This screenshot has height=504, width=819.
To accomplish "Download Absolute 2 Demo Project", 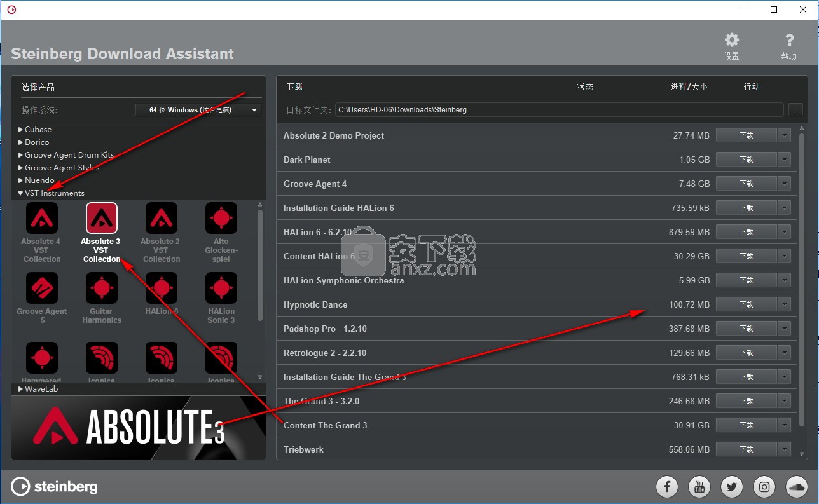I will [747, 135].
